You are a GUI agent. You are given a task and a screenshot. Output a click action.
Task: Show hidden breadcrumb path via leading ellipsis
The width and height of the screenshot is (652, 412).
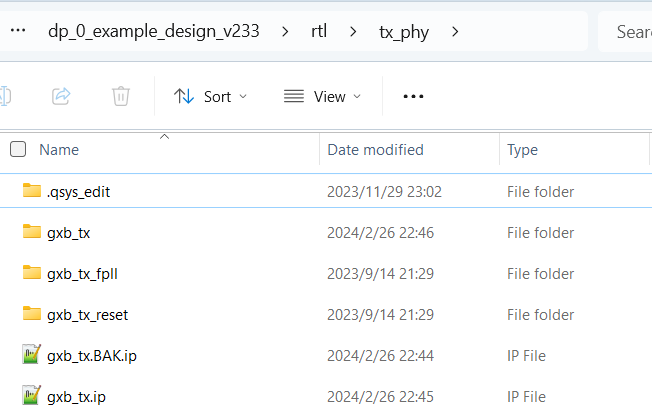click(x=17, y=31)
